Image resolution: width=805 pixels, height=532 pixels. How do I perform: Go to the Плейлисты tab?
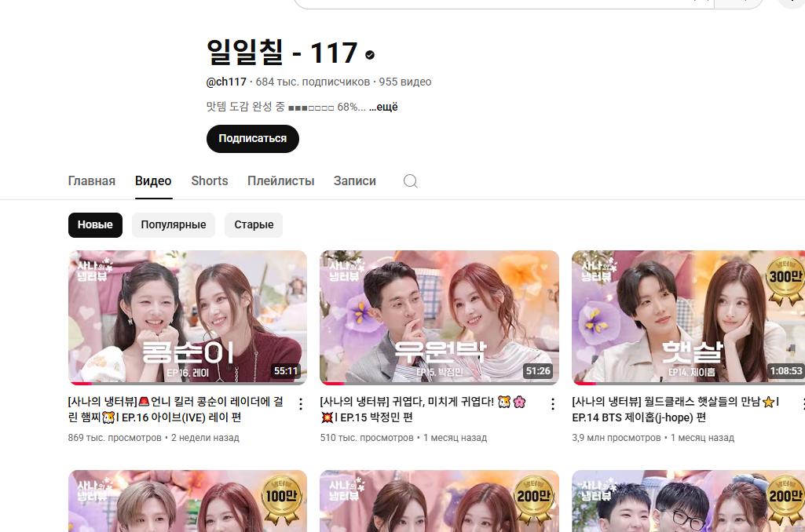(281, 181)
